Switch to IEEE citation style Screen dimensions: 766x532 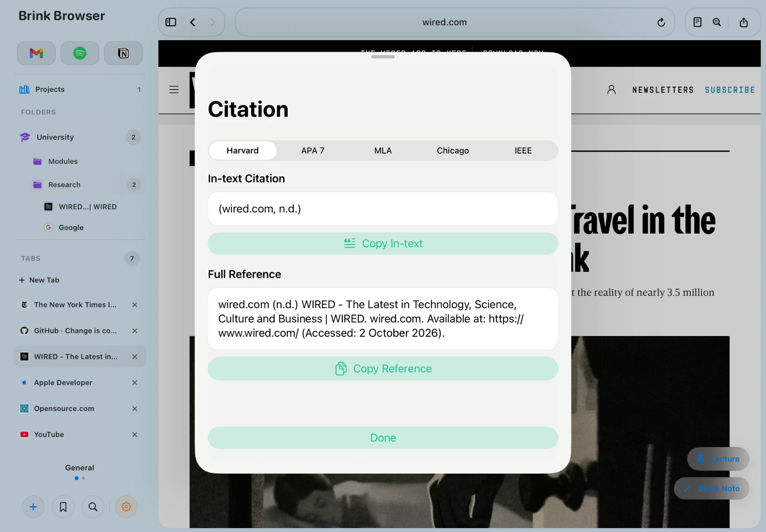[x=523, y=150]
